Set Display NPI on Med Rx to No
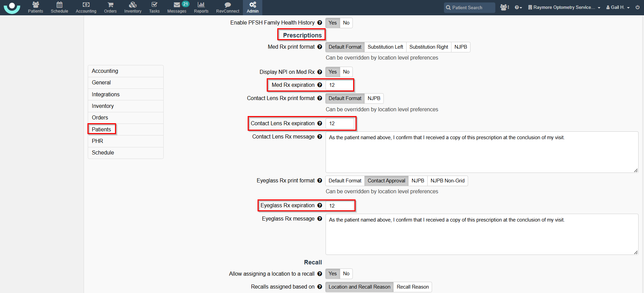The width and height of the screenshot is (644, 293). coord(346,72)
